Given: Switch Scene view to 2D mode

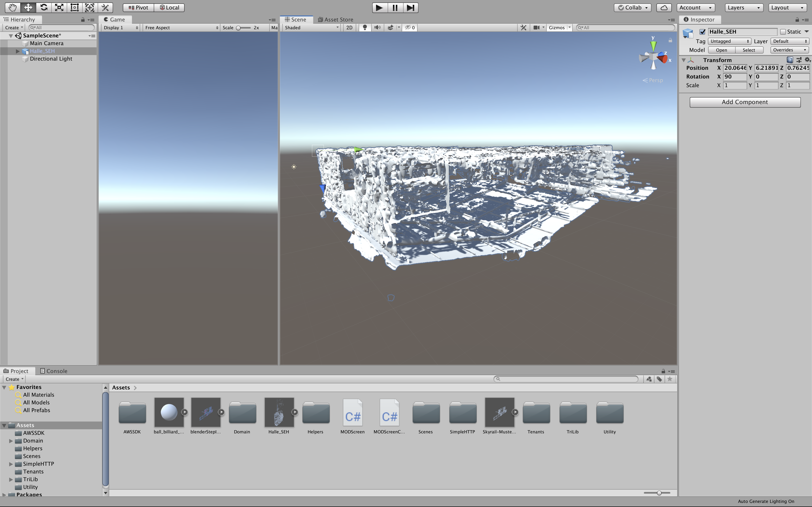Looking at the screenshot, I should coord(349,28).
